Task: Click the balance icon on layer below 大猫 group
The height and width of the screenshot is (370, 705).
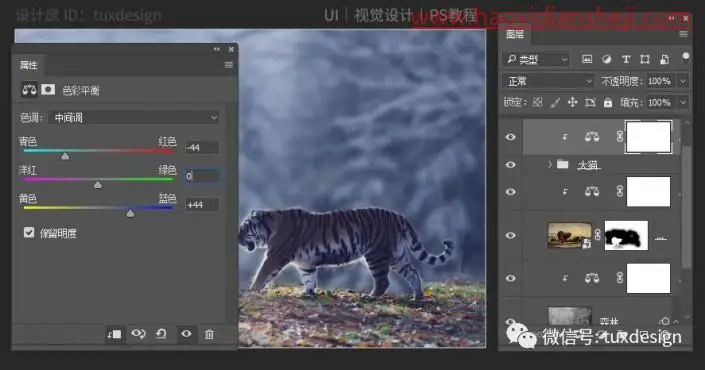Action: 592,192
